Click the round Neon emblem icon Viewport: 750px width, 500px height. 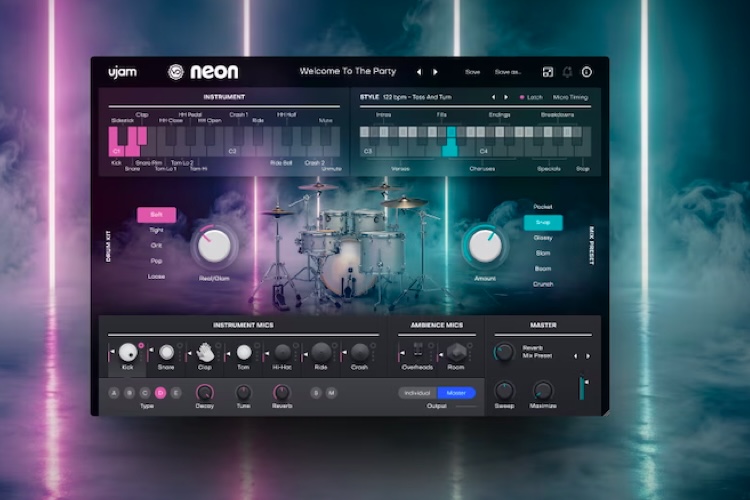coord(176,72)
